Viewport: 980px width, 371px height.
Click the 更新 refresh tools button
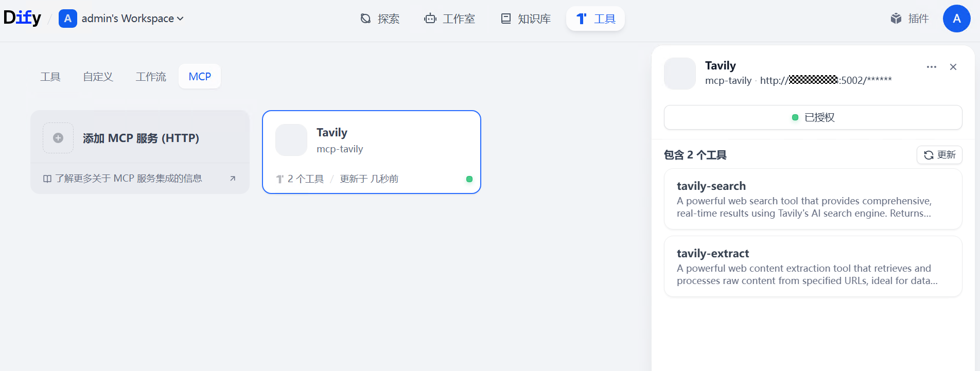coord(939,155)
